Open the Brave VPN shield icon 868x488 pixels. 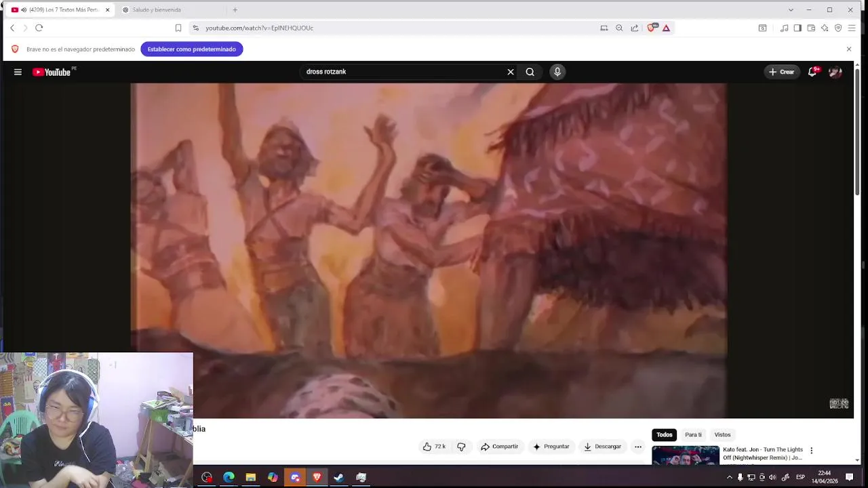(838, 28)
